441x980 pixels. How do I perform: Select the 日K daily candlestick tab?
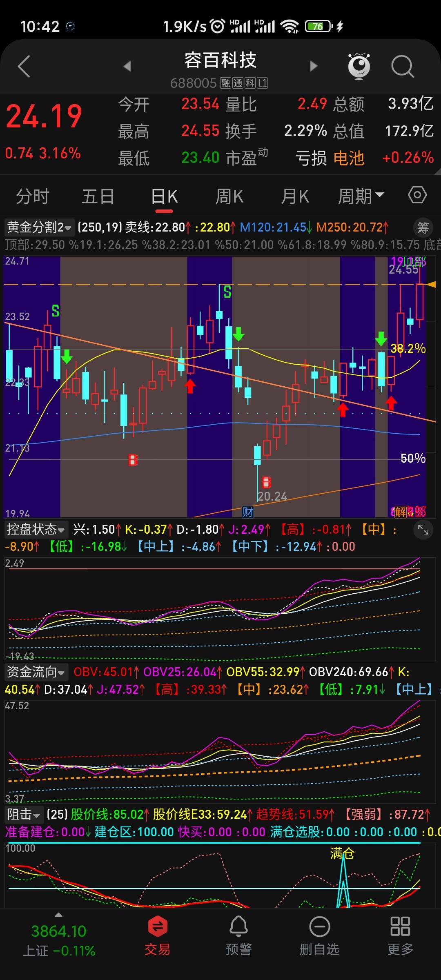point(164,196)
